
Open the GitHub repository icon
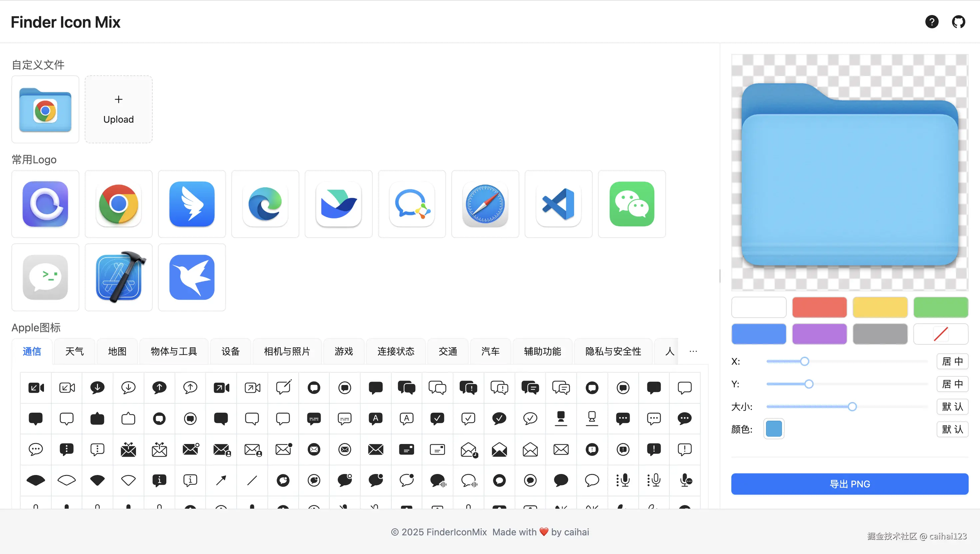958,22
